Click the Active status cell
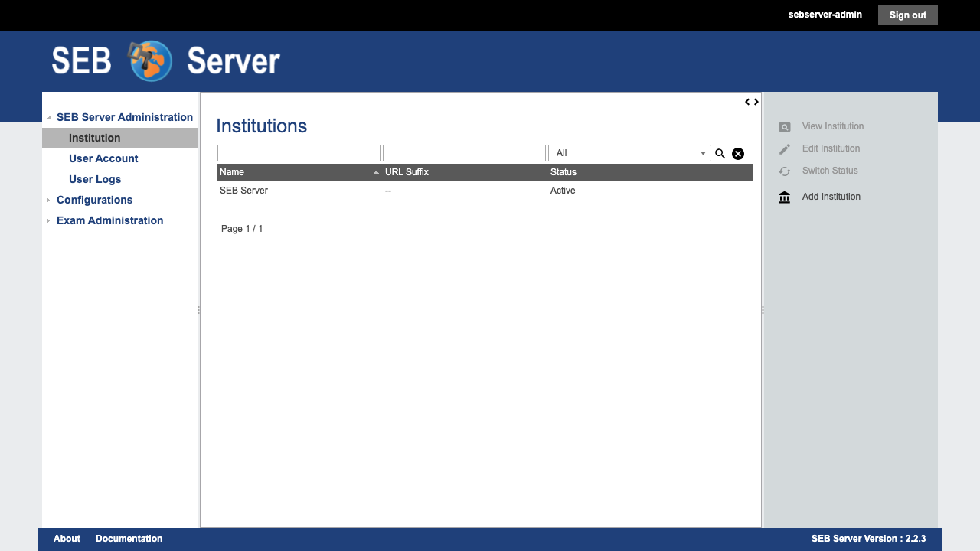The image size is (980, 551). 563,191
